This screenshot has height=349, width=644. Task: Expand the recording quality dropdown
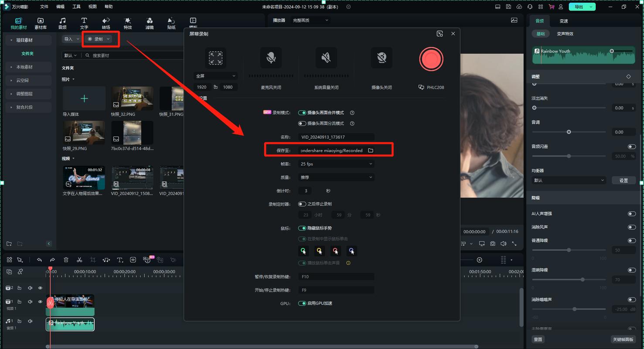[x=336, y=178]
